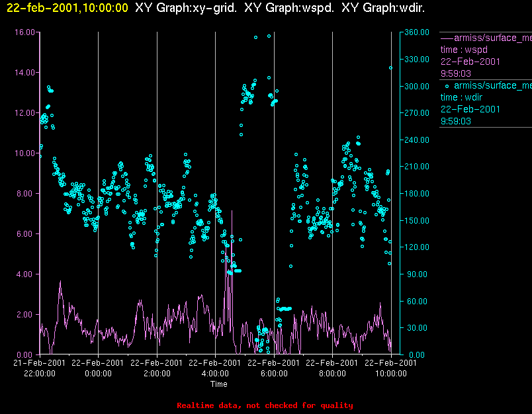Select the XY Graph:xy-grid title

186,8
